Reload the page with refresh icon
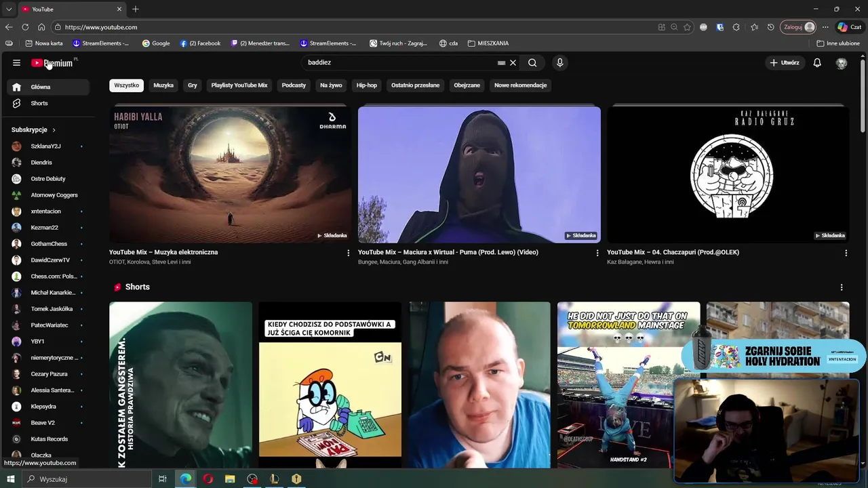This screenshot has width=868, height=488. (25, 27)
